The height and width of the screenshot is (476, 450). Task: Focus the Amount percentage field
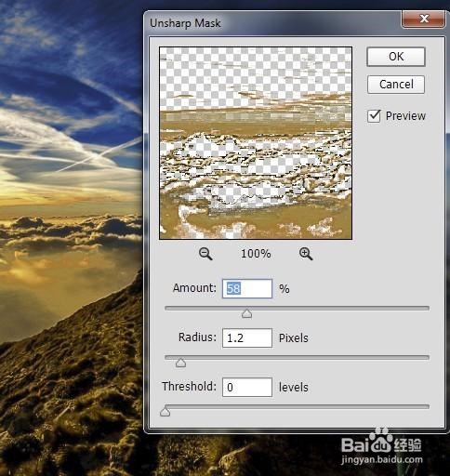(247, 289)
